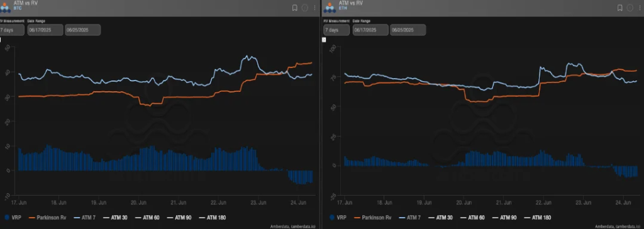Open info icon on ETH chart
The width and height of the screenshot is (644, 229).
click(x=630, y=8)
